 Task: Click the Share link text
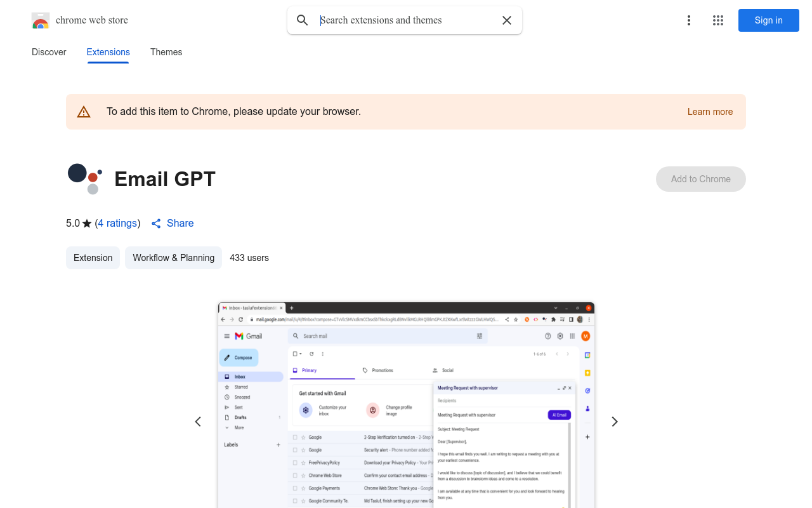pos(180,224)
